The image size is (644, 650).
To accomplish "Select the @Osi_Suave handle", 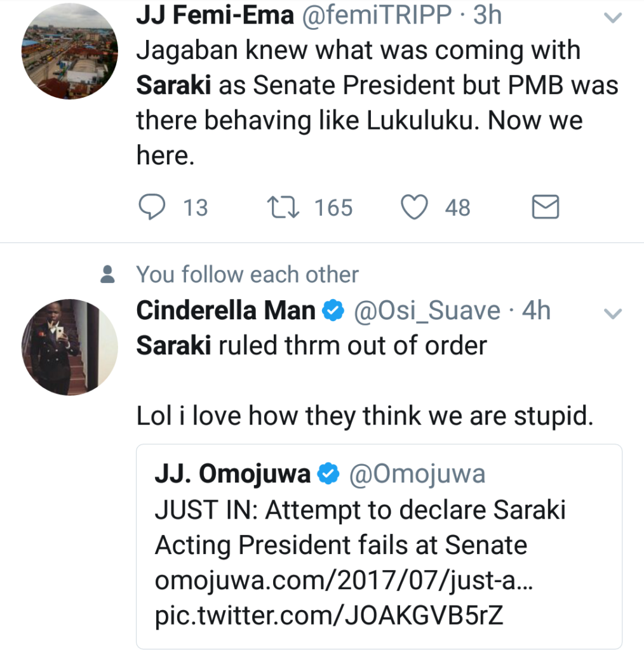I will click(426, 311).
